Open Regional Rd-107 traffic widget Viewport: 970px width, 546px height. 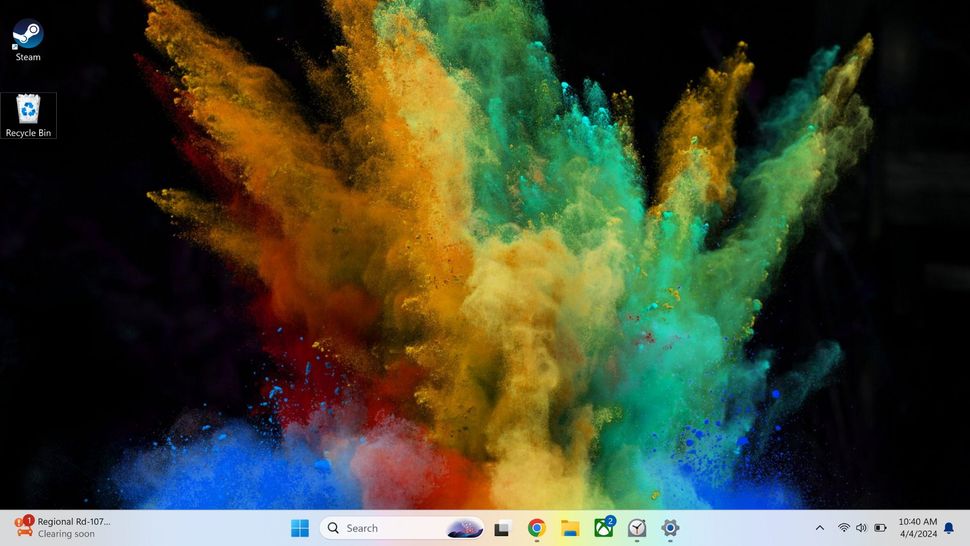pos(62,527)
